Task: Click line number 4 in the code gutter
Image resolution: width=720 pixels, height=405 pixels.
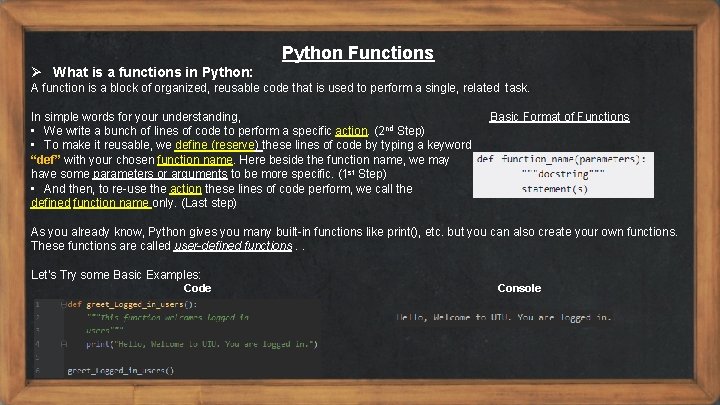Action: [x=37, y=344]
